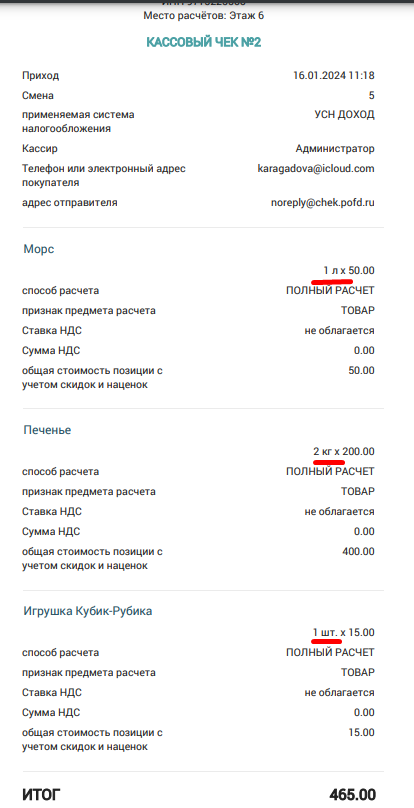The image size is (414, 808).
Task: Click the underlined quantity 1 шт. x 15.00
Action: (343, 632)
